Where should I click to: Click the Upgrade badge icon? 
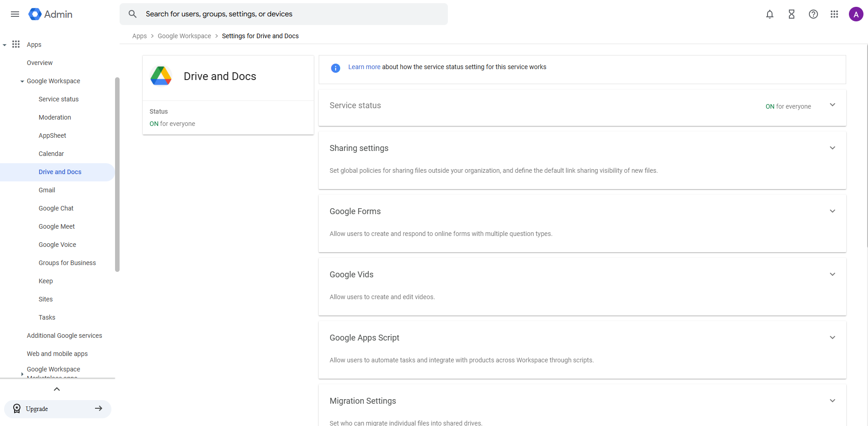tap(17, 409)
